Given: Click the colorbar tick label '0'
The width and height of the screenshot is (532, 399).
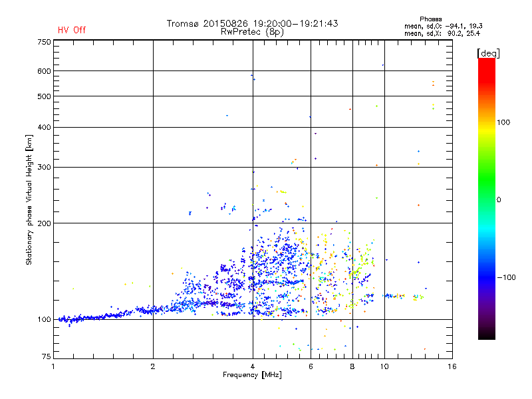Looking at the screenshot, I should pos(499,200).
